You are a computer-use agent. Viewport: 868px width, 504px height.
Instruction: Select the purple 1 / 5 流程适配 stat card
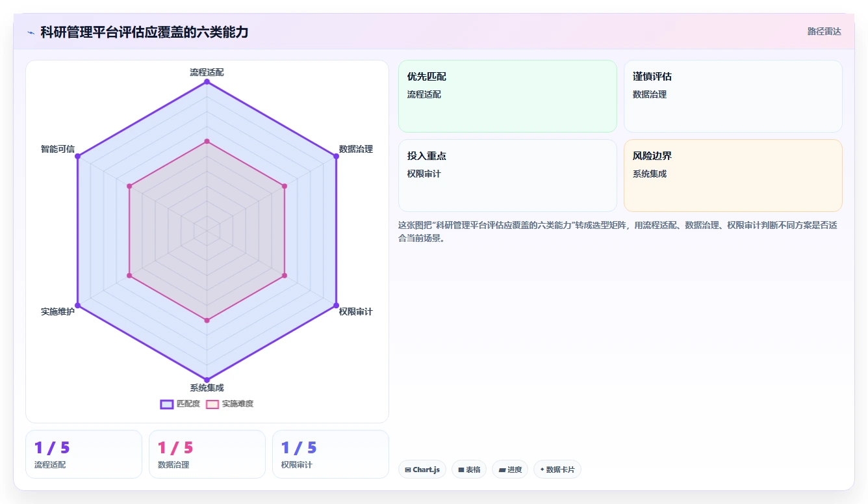pos(84,454)
